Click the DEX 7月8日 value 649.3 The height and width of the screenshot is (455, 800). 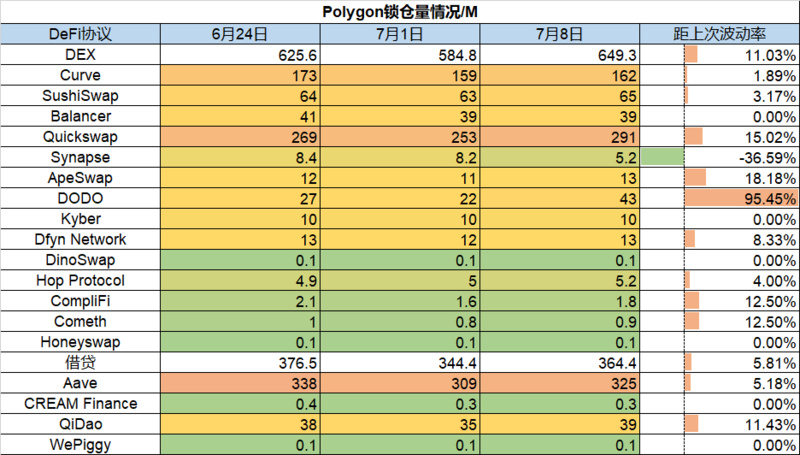[562, 55]
